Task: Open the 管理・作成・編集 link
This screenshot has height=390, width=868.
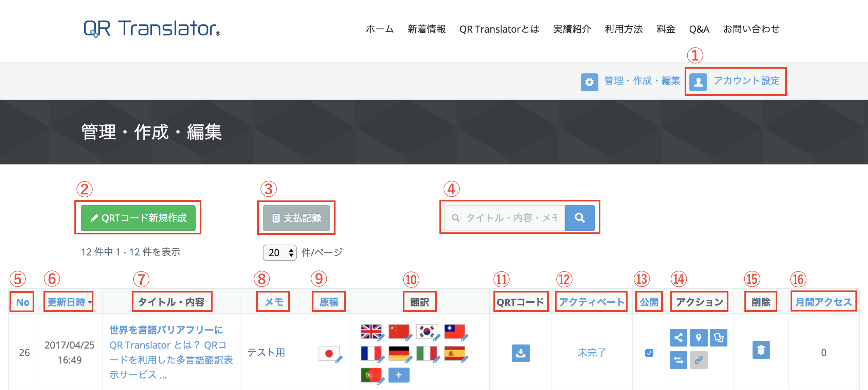Action: (x=643, y=81)
